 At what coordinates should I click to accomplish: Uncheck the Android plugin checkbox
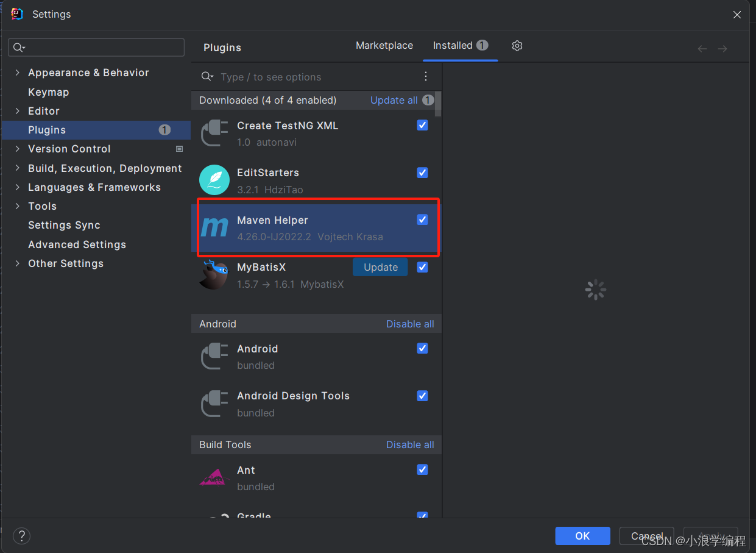tap(422, 348)
